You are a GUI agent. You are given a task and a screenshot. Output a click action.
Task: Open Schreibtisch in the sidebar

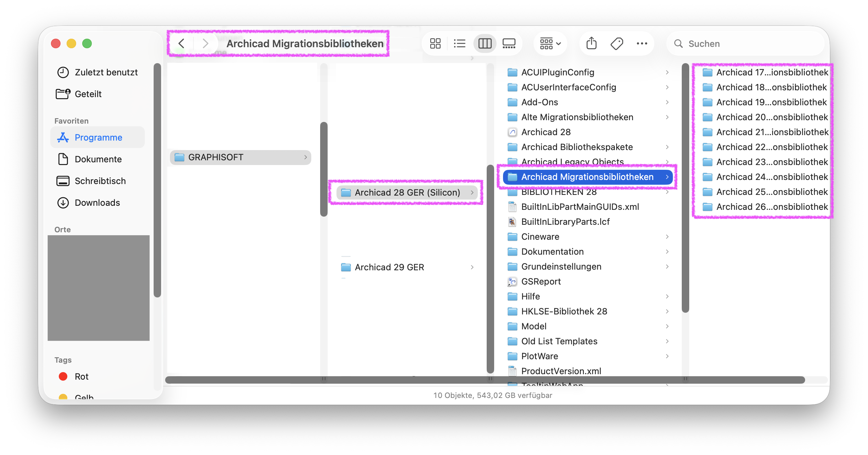[x=98, y=181]
